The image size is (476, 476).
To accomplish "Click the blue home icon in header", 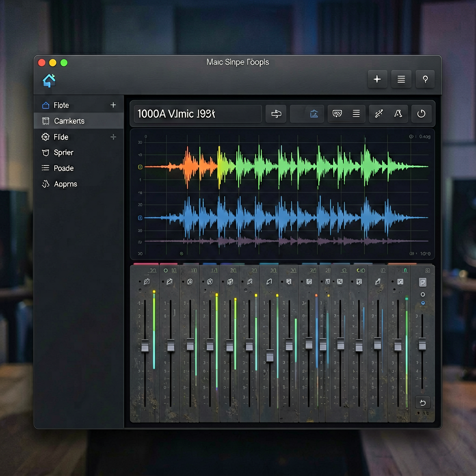I will tap(49, 80).
